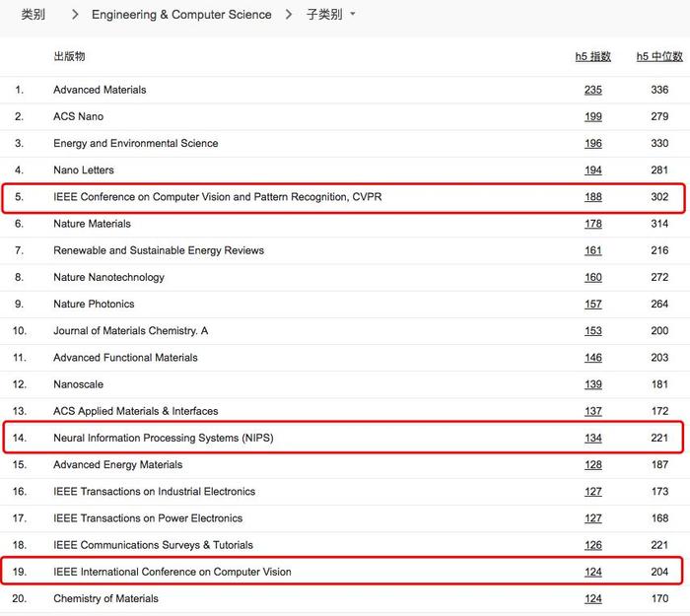The height and width of the screenshot is (616, 690).
Task: Open h5-index 126 for IEEE Communications Surveys
Action: point(592,545)
